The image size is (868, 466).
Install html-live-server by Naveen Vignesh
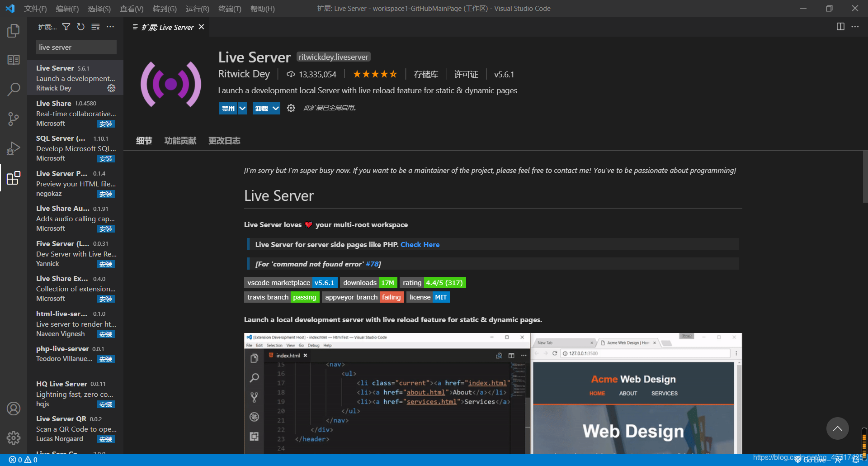pos(106,334)
